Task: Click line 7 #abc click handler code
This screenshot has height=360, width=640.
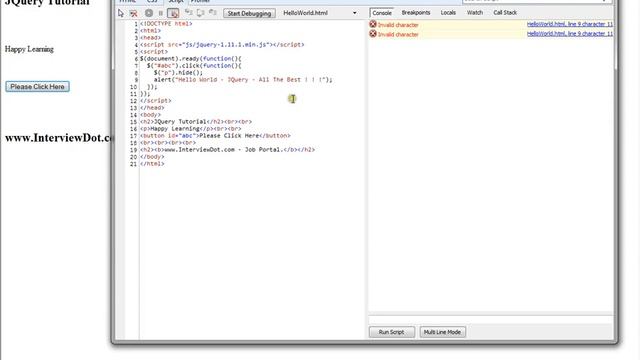Action: pyautogui.click(x=194, y=66)
